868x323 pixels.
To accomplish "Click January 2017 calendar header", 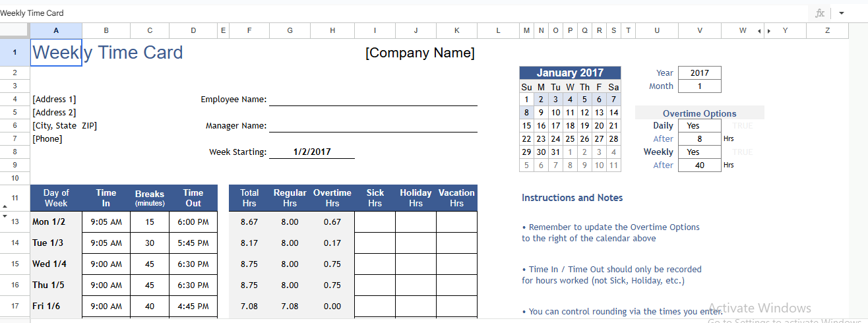I will (x=570, y=73).
